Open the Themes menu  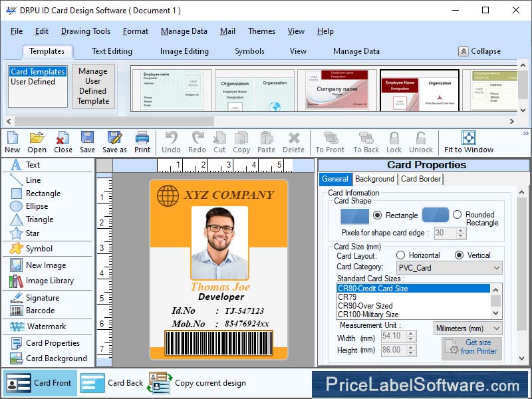[261, 31]
